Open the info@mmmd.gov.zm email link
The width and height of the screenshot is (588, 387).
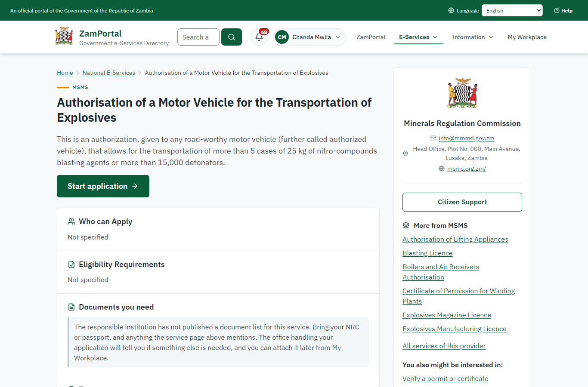coord(467,138)
